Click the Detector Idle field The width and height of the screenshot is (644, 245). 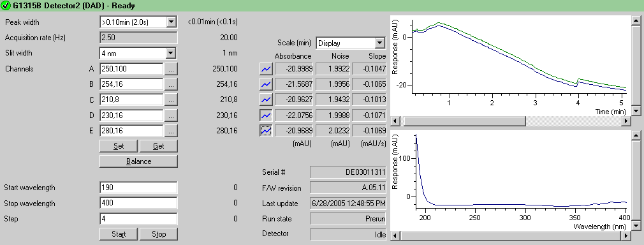(x=348, y=234)
